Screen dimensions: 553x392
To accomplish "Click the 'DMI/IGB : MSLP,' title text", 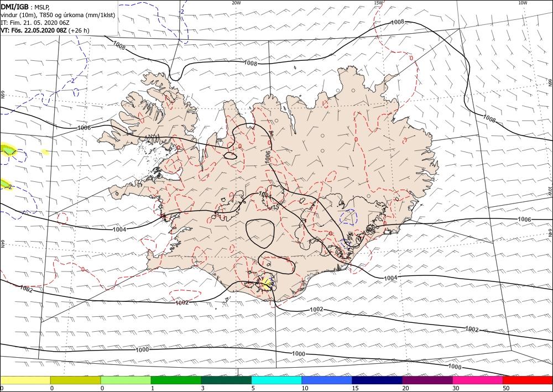I will (x=26, y=7).
